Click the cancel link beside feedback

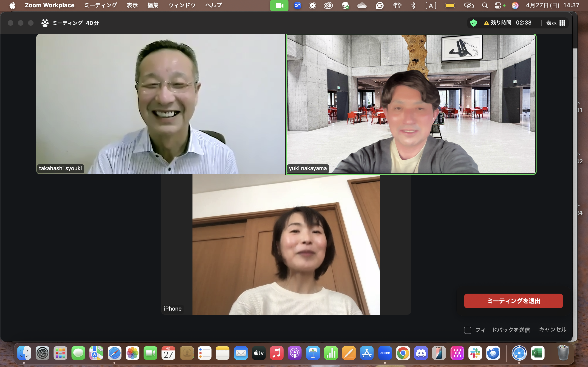coord(553,330)
